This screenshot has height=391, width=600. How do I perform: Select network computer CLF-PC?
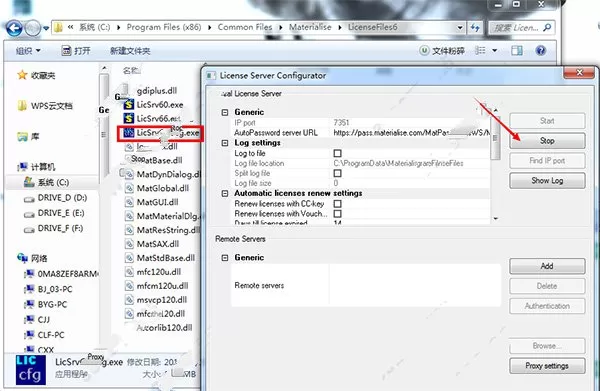pos(44,335)
